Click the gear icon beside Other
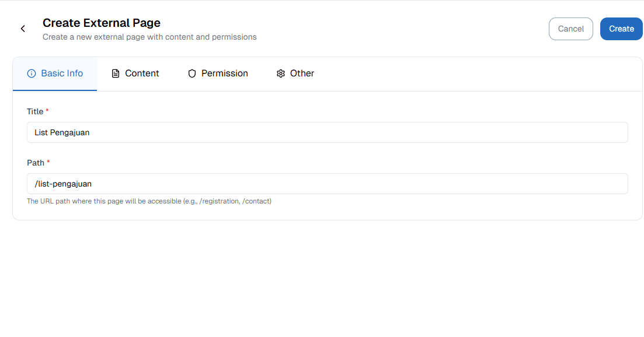 tap(281, 73)
